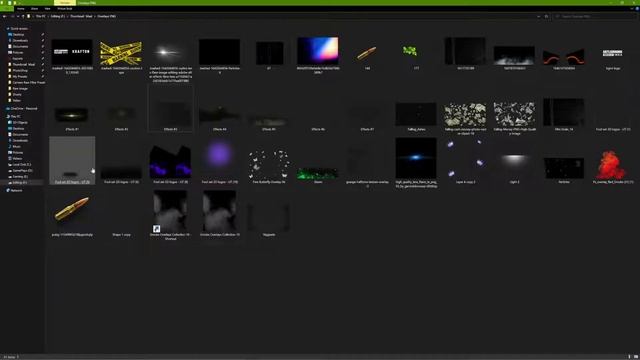Open Desktop under Quick access
The image size is (640, 360).
18,35
